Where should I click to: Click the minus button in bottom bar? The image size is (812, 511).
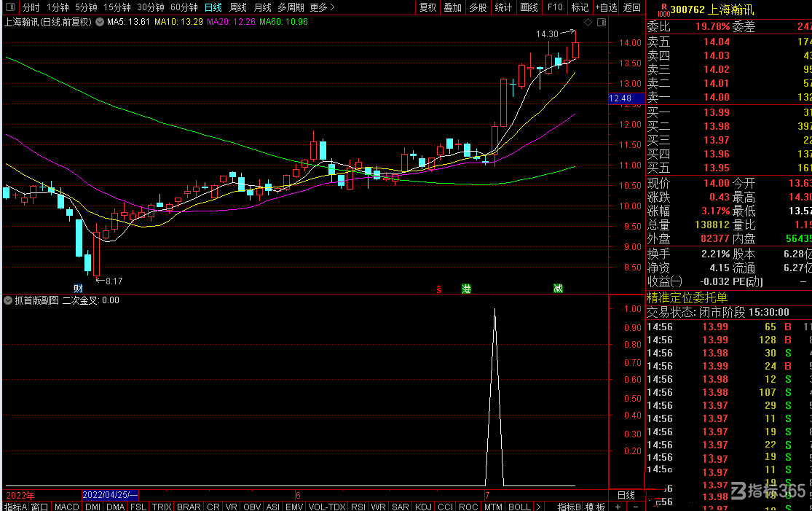[x=636, y=507]
